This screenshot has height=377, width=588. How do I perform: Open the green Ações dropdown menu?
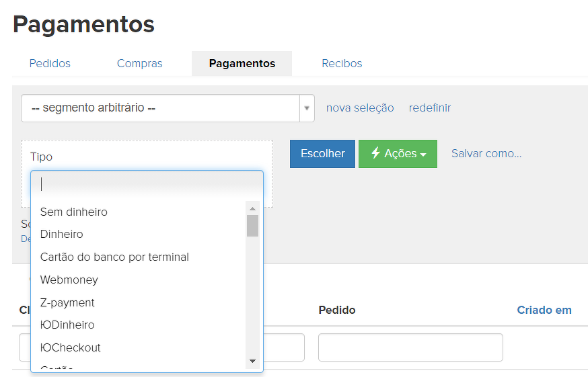398,154
